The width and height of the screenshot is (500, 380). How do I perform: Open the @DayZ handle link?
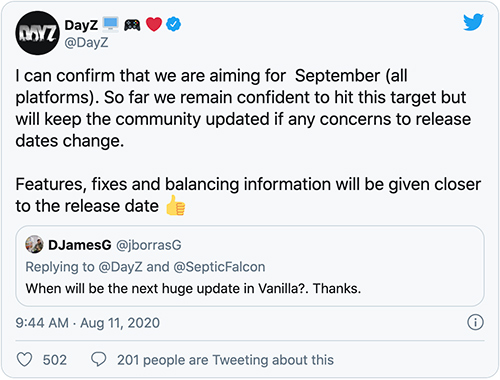pos(86,43)
